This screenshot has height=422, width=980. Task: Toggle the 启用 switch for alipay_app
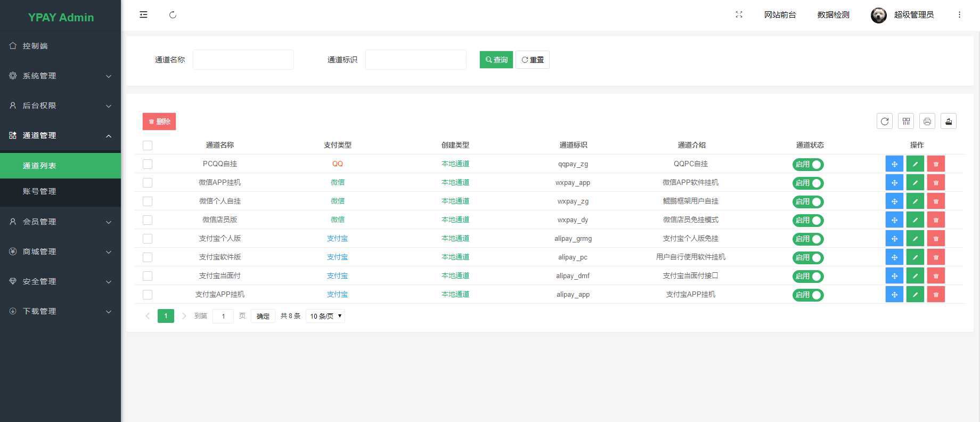(x=808, y=295)
